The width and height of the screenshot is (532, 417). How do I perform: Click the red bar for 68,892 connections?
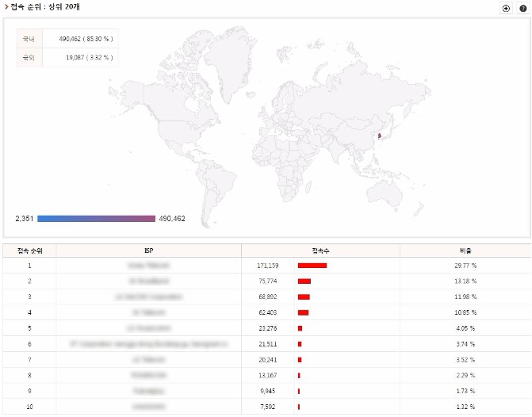(x=304, y=296)
